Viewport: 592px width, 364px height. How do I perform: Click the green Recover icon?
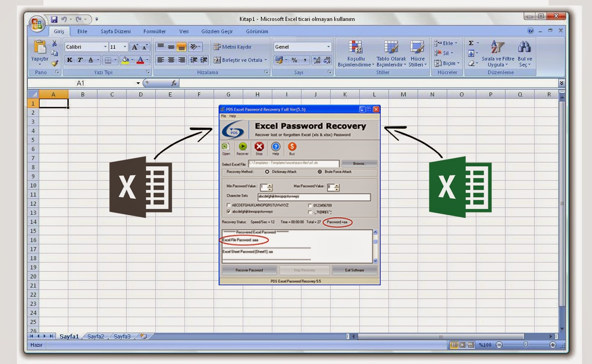pyautogui.click(x=243, y=147)
